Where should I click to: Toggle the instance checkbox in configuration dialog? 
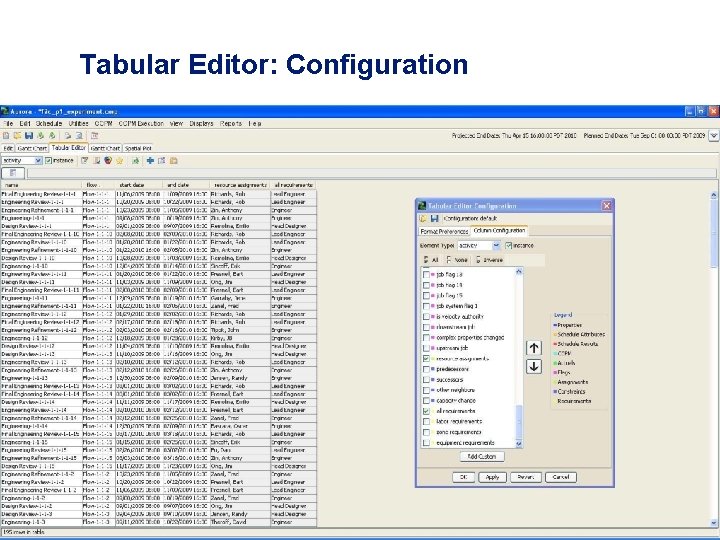click(x=508, y=246)
